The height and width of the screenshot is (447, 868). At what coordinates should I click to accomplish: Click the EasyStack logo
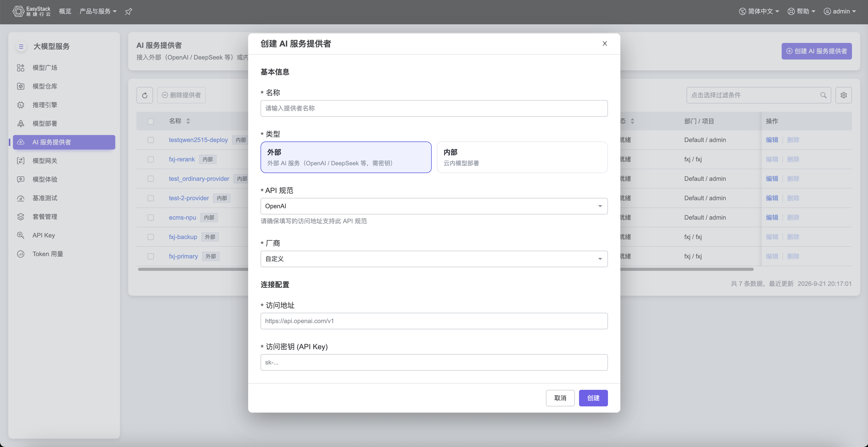point(31,11)
